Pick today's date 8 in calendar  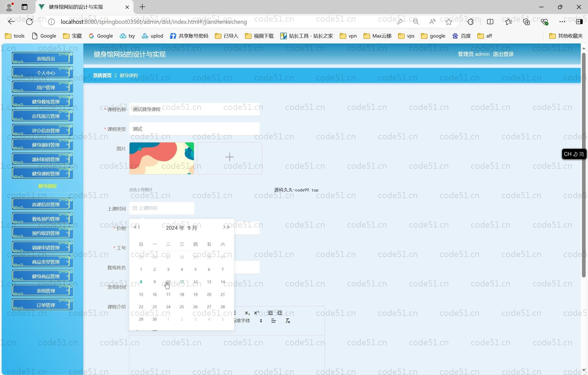(141, 282)
